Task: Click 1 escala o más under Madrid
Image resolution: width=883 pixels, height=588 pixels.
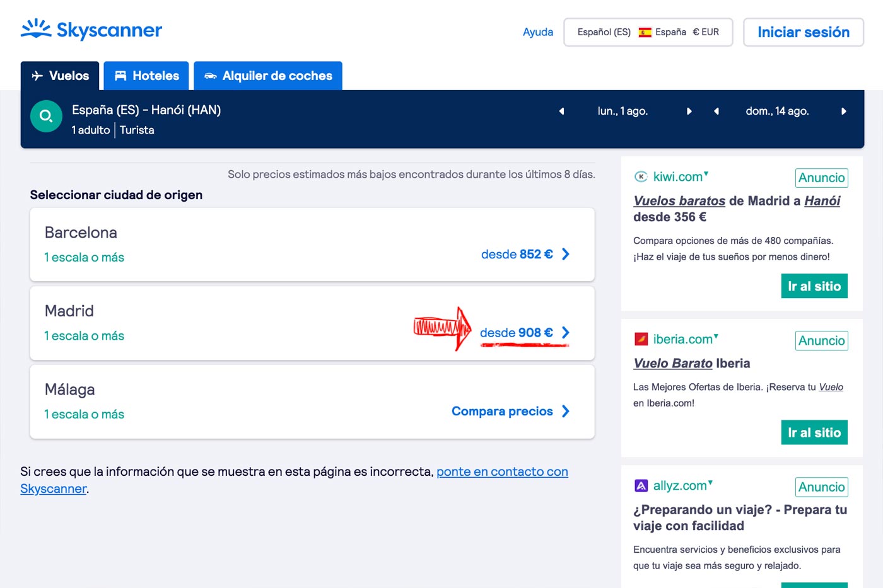Action: coord(84,336)
